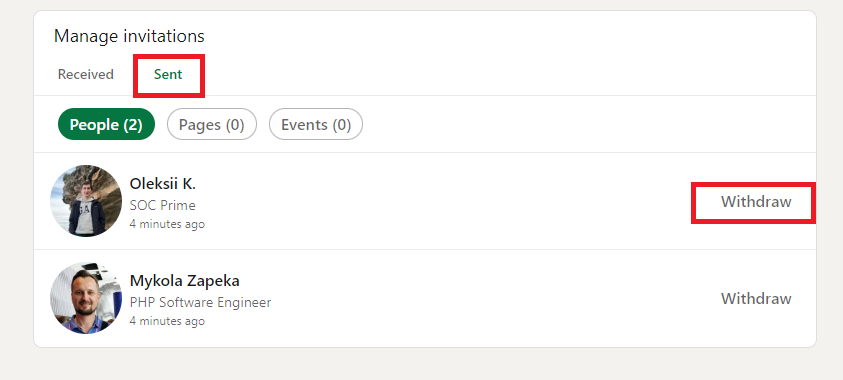Withdraw the invitation to Mykola Zapeka
This screenshot has height=380, width=843.
[756, 298]
